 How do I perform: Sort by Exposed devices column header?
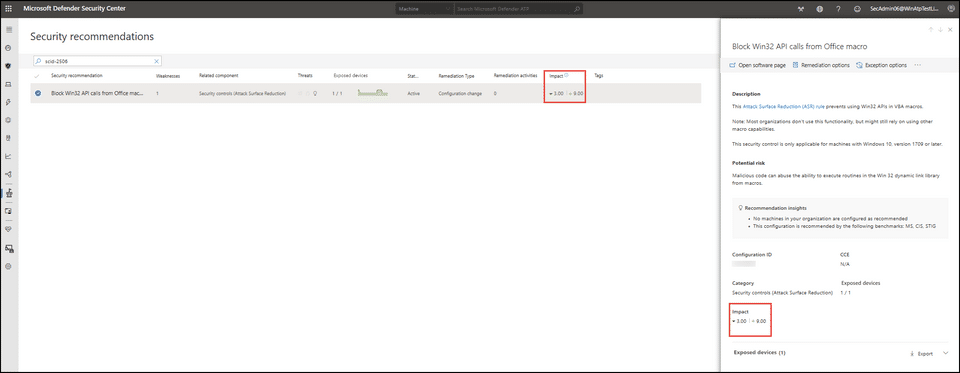[350, 75]
